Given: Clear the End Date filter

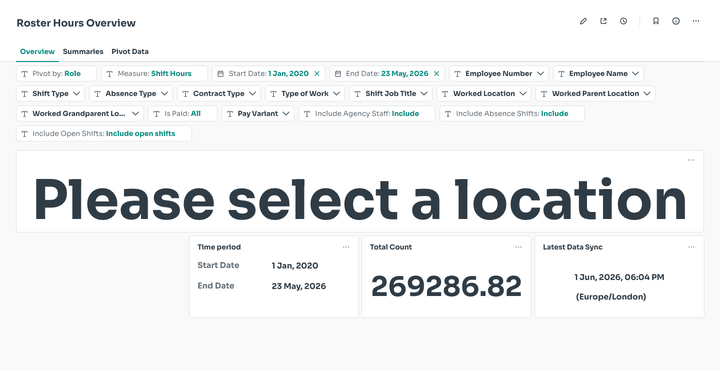Looking at the screenshot, I should [436, 73].
